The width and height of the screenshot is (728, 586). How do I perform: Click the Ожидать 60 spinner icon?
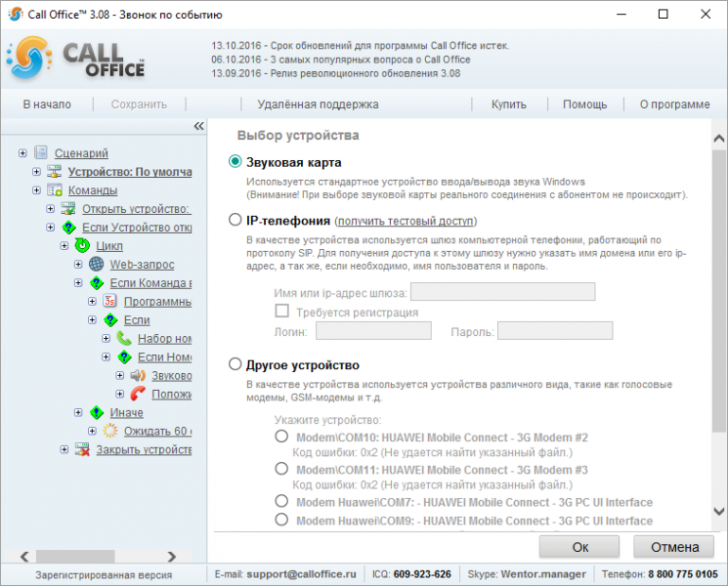click(110, 431)
